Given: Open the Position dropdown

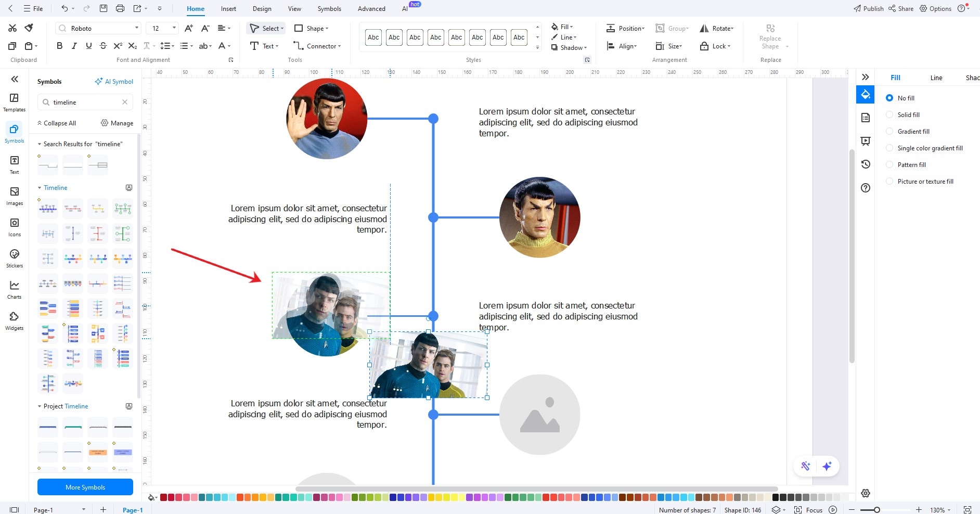Looking at the screenshot, I should coord(625,28).
